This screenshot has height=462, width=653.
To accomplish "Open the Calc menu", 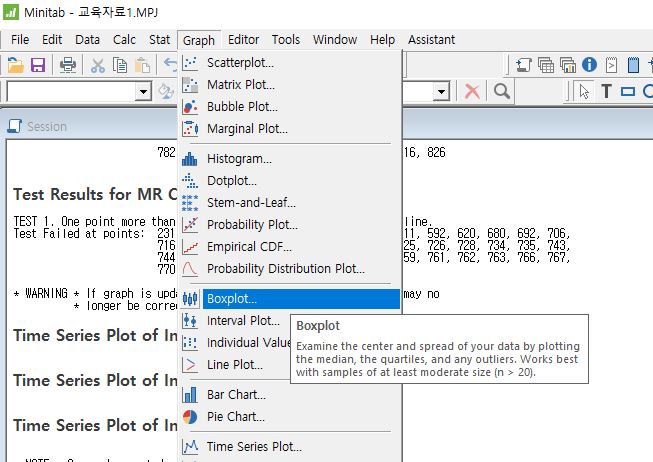I will (124, 40).
